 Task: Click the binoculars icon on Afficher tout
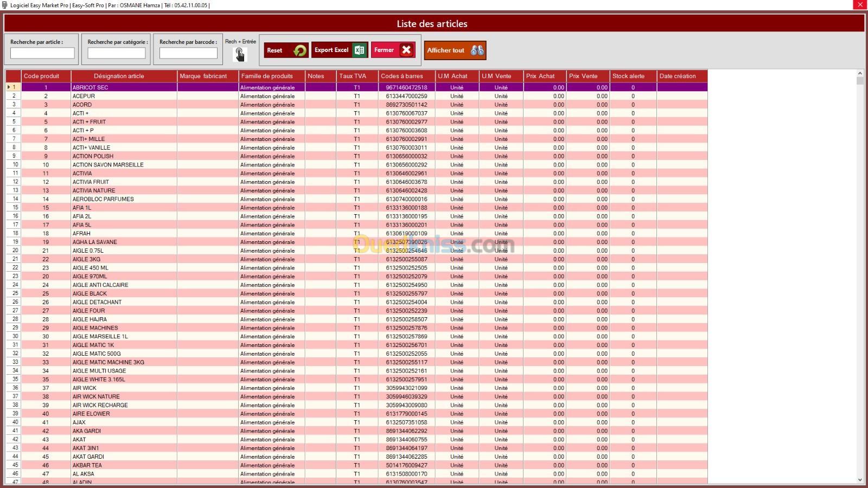point(477,50)
